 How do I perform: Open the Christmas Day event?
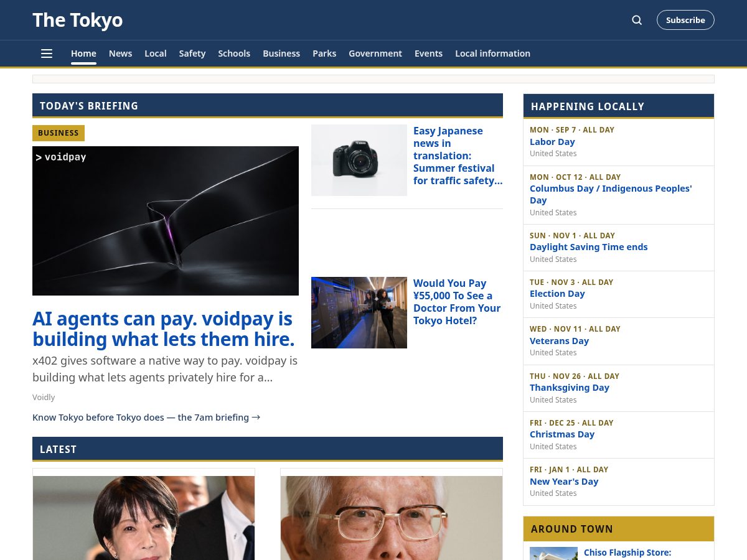click(x=562, y=434)
